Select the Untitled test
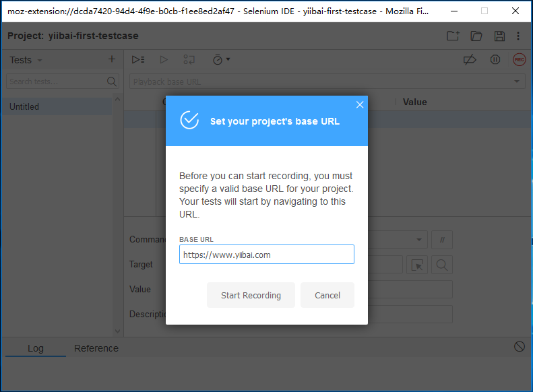 click(57, 106)
